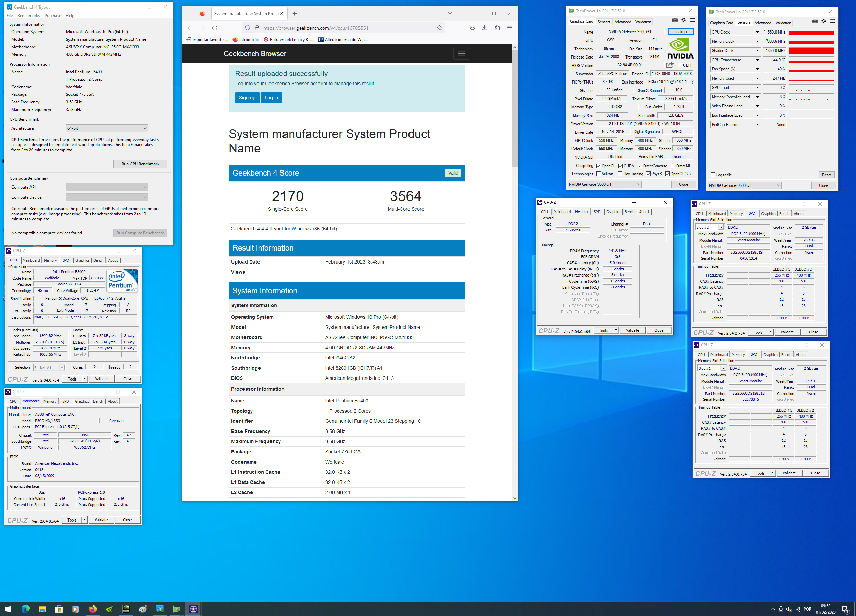The image size is (856, 616).
Task: Open Microsoft Edge from taskbar
Action: [x=25, y=609]
